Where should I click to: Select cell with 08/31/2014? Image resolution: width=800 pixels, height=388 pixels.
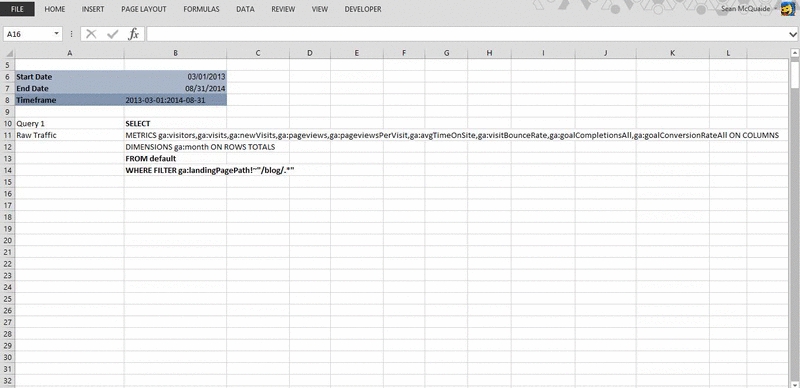176,88
